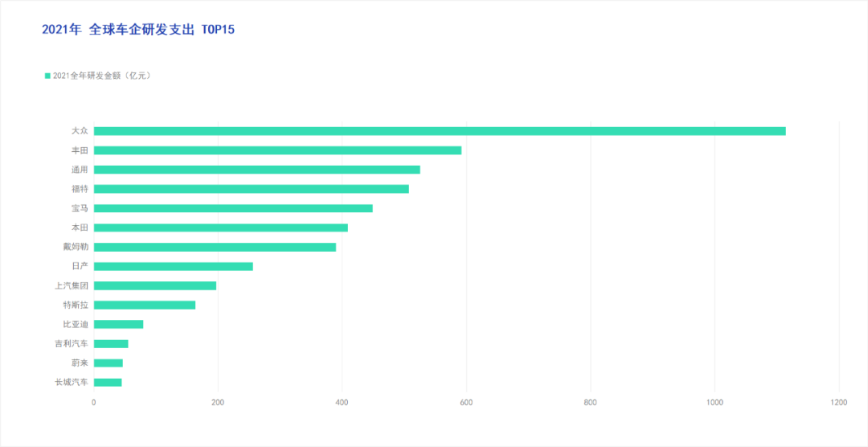Click the 上汽集团 bar
This screenshot has height=447, width=868.
point(155,286)
